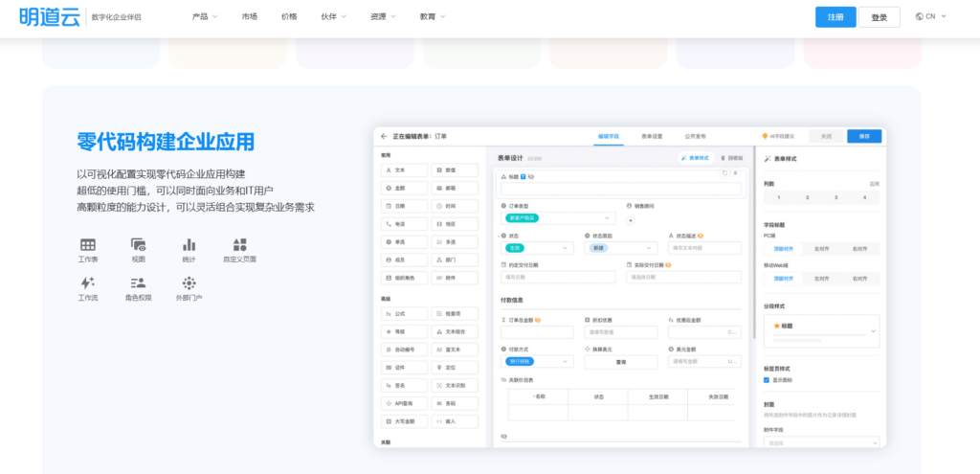The image size is (980, 474).
Task: Click the copy icon on the 标题 field
Action: pyautogui.click(x=725, y=172)
